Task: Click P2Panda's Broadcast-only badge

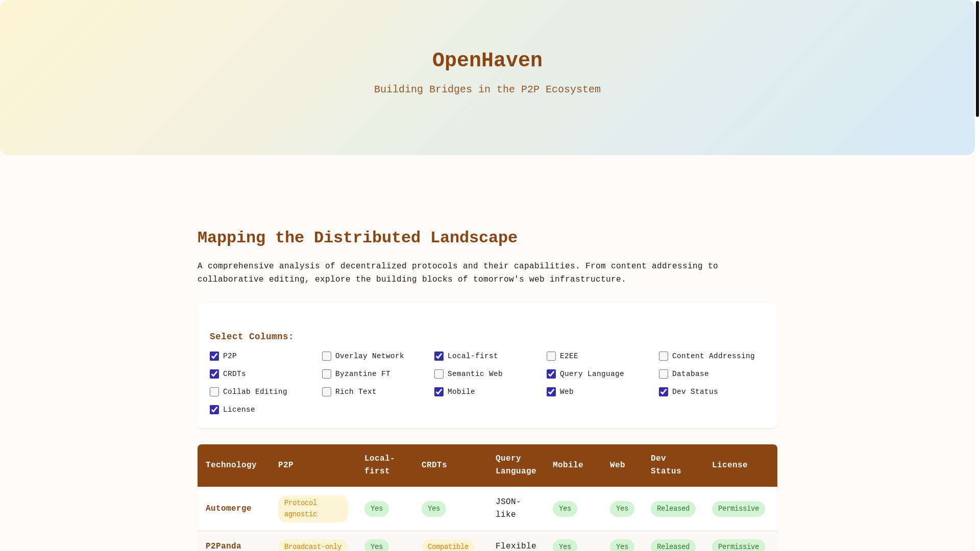Action: [313, 545]
